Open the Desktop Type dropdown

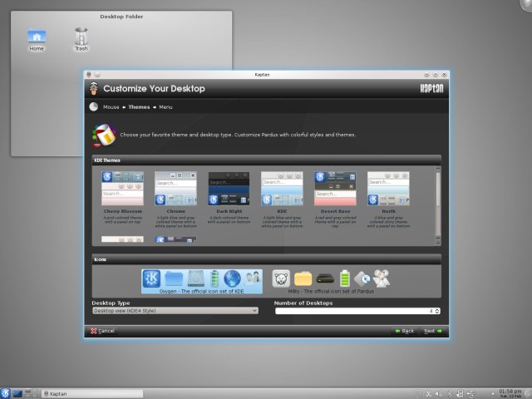point(175,311)
